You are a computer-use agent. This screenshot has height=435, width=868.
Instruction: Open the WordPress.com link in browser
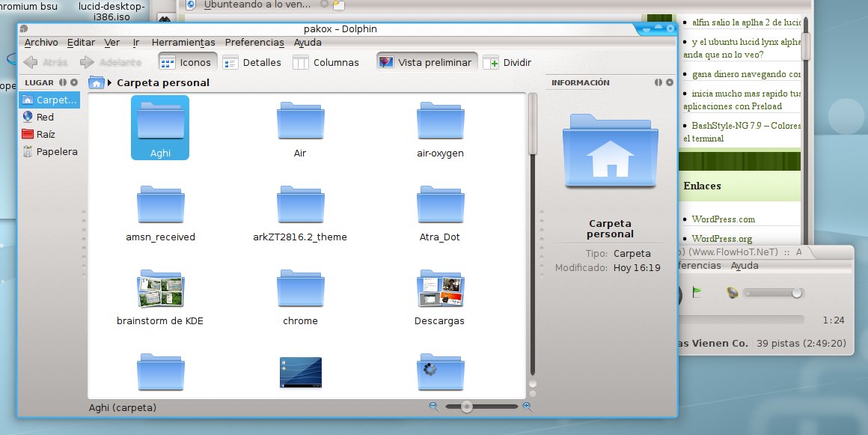coord(723,219)
